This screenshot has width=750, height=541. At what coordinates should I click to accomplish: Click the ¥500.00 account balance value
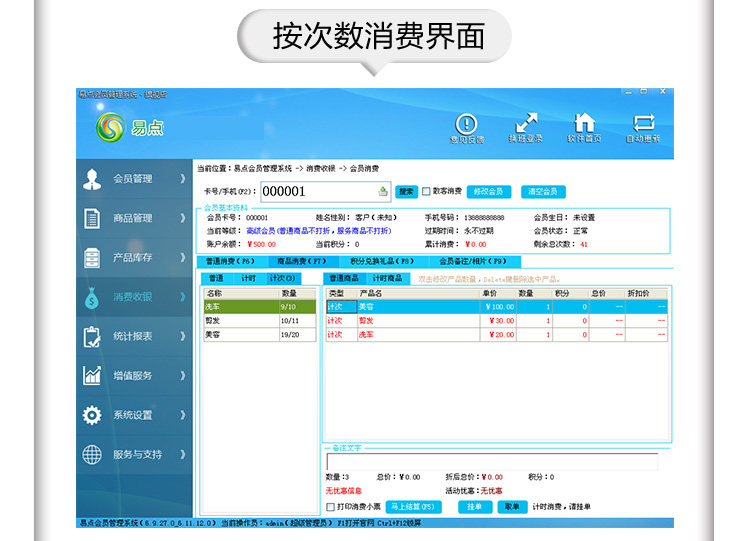tap(262, 244)
